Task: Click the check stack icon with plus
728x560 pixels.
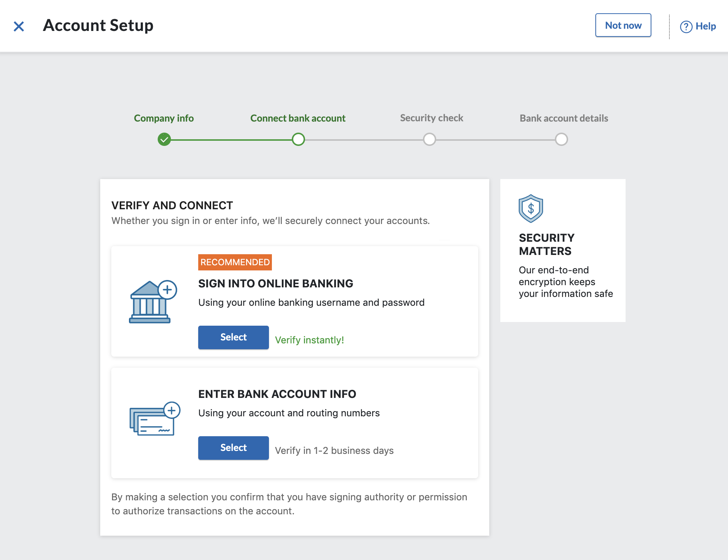Action: point(155,419)
